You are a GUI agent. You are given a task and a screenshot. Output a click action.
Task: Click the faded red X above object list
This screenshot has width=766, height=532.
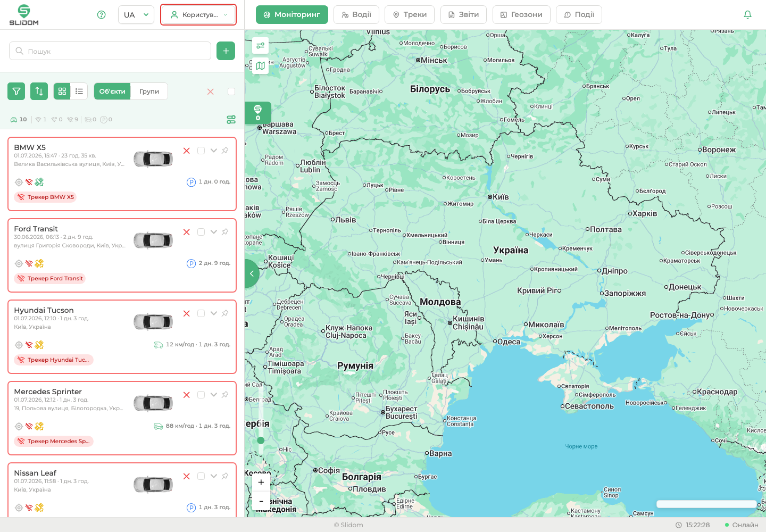[x=211, y=92]
